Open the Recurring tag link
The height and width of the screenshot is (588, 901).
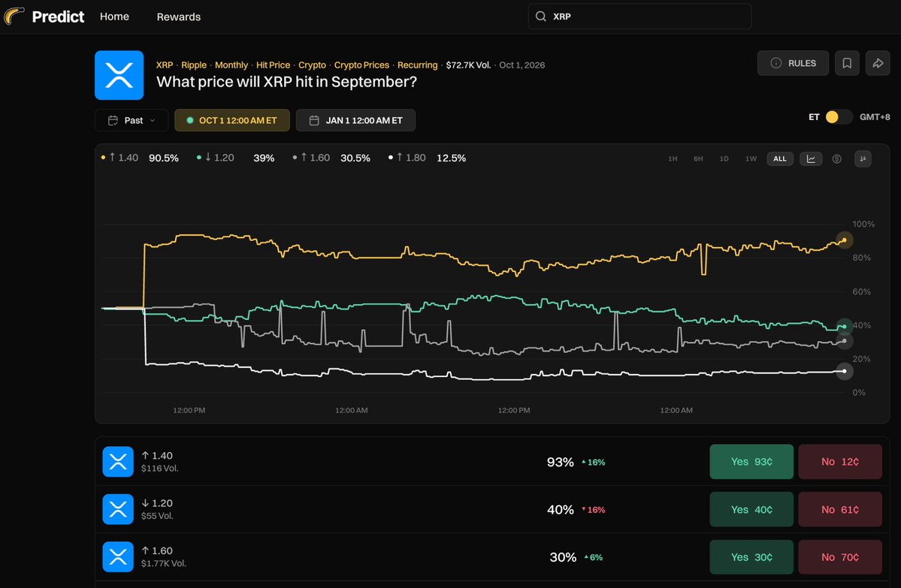(417, 65)
